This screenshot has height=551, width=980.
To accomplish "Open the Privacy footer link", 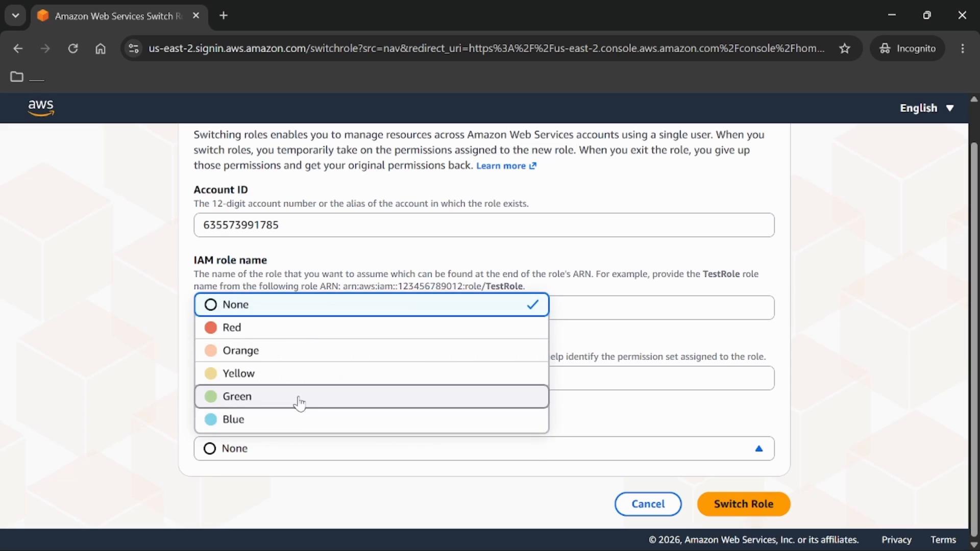I will 896,540.
